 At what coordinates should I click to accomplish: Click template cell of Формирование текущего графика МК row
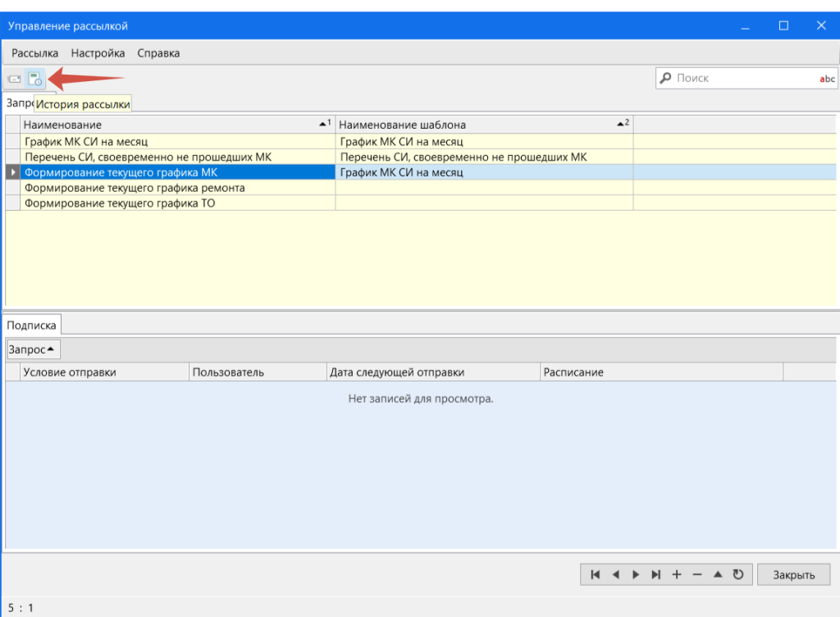(484, 172)
